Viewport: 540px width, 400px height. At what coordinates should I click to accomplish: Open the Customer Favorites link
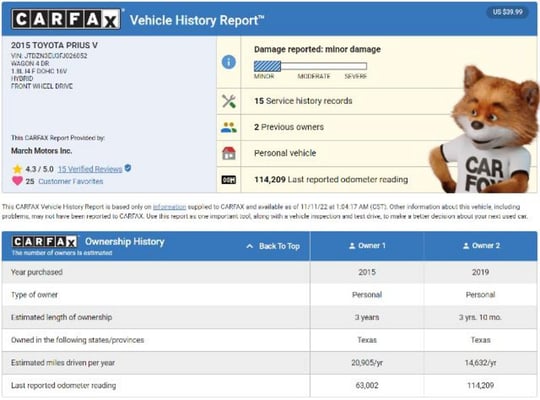point(71,181)
